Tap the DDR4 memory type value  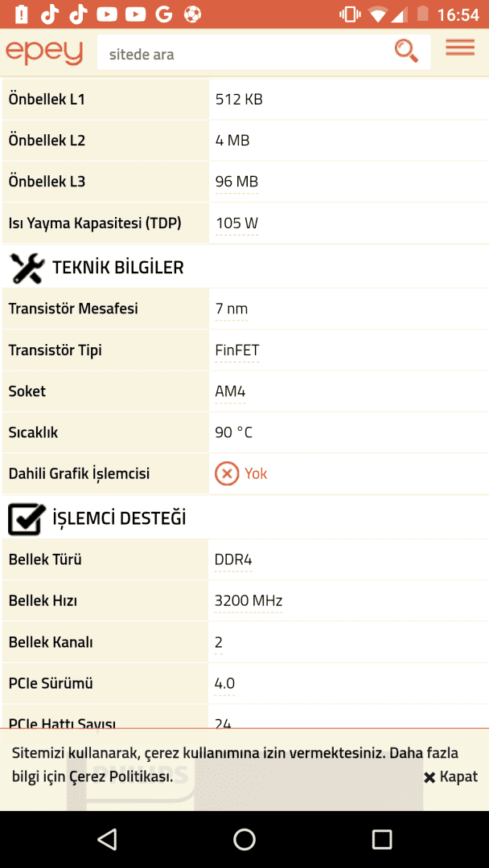(233, 559)
